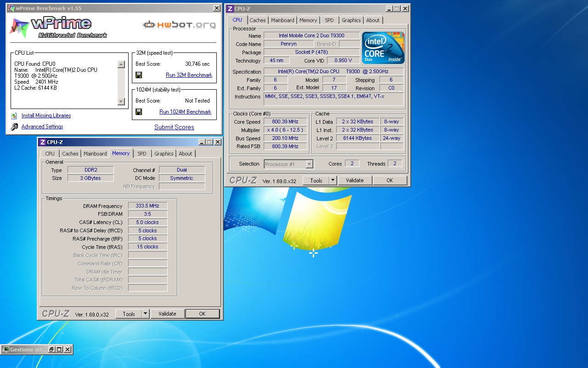
Task: Switch to About tab in the Memory window
Action: pos(186,154)
